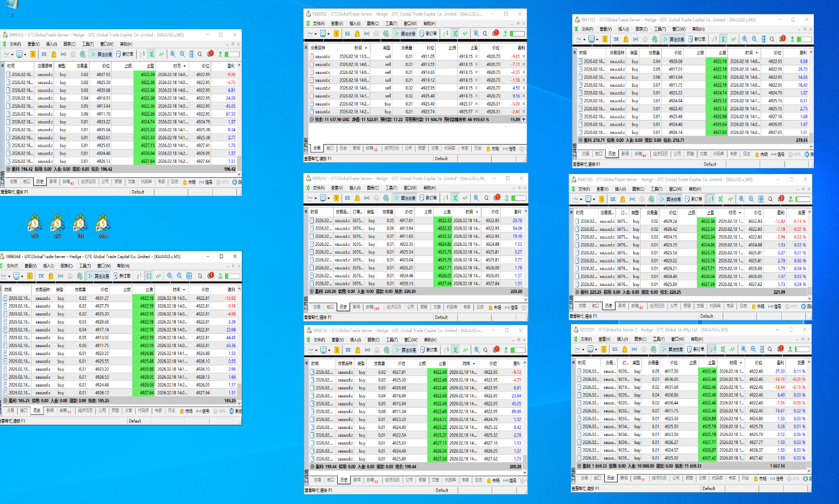Screen dimensions: 839x504
Task: Switch to bar chart mode in window 6253501
Action: coord(712,349)
